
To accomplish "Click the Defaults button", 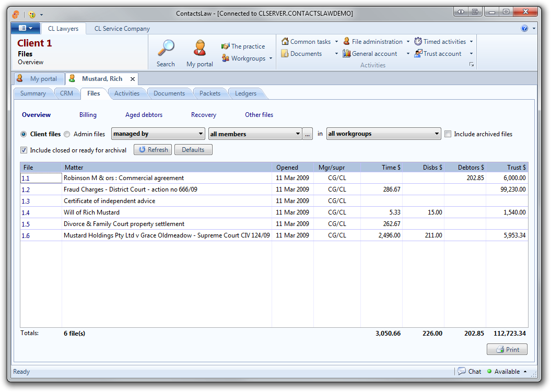I will coord(193,150).
